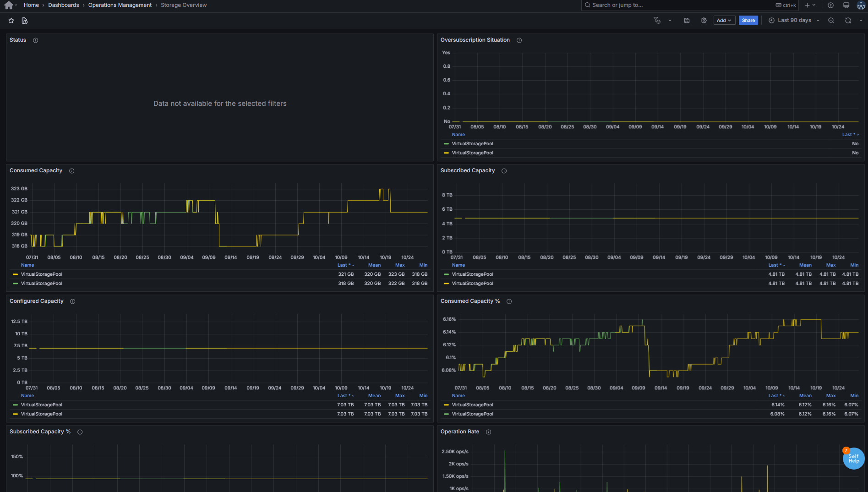This screenshot has height=492, width=868.
Task: Click the info icon beside Consumed Capacity %
Action: click(x=509, y=301)
